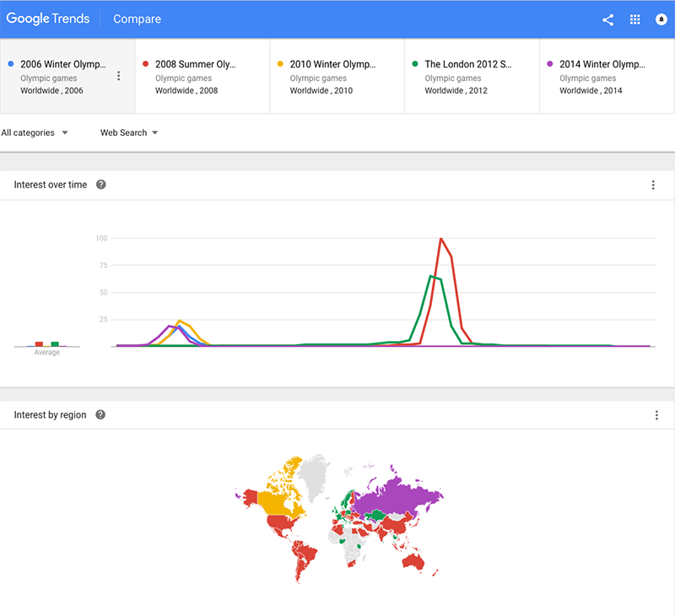Expand the All categories dropdown
Screen dimensions: 675x616
tap(35, 132)
